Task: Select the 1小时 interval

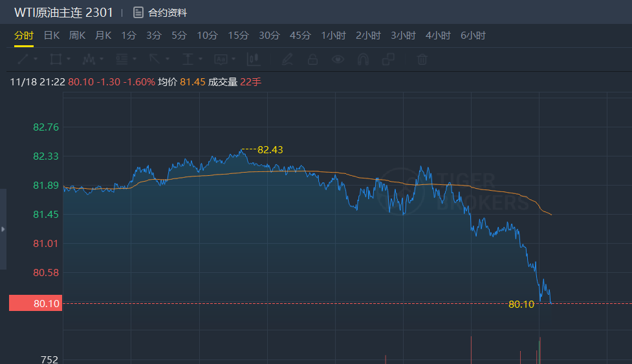Action: (333, 36)
